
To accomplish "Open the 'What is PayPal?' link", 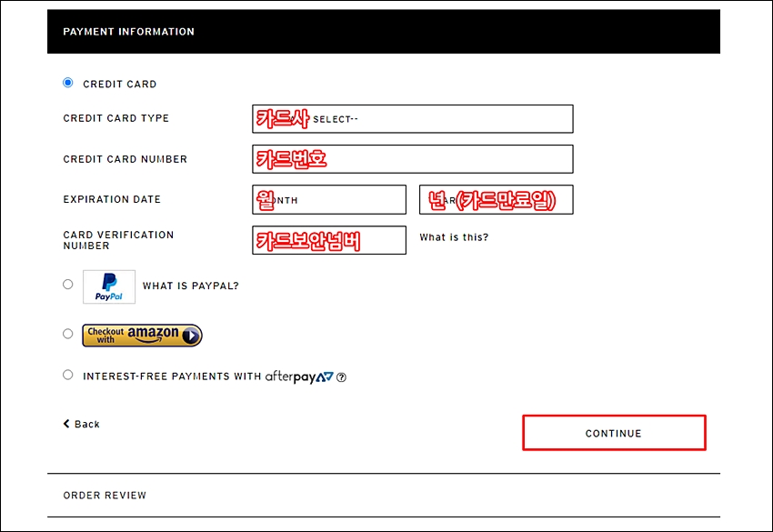I will pyautogui.click(x=191, y=286).
